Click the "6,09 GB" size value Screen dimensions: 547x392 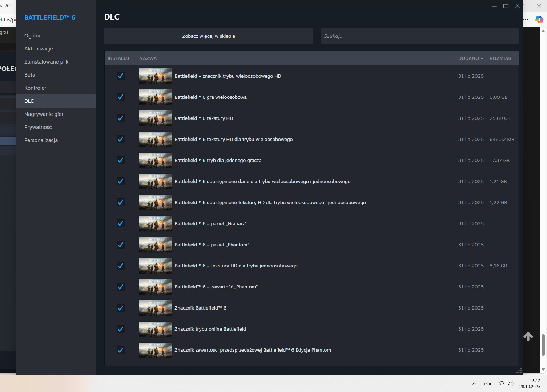click(499, 97)
